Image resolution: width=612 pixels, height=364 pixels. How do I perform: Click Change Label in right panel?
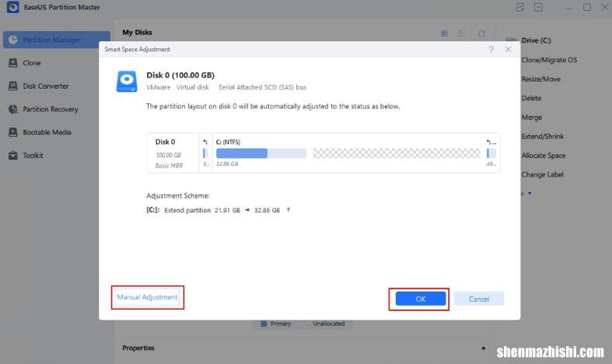coord(542,174)
